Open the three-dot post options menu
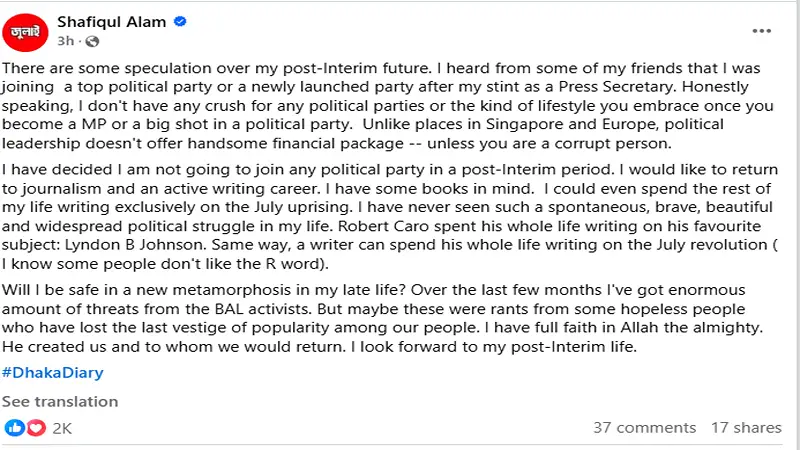Viewport: 800px width, 450px height. pos(761,31)
